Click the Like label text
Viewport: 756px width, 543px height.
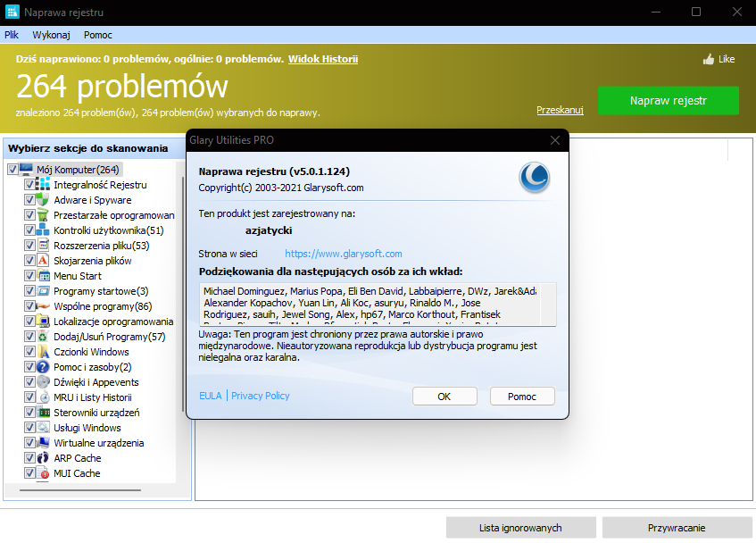(x=727, y=59)
